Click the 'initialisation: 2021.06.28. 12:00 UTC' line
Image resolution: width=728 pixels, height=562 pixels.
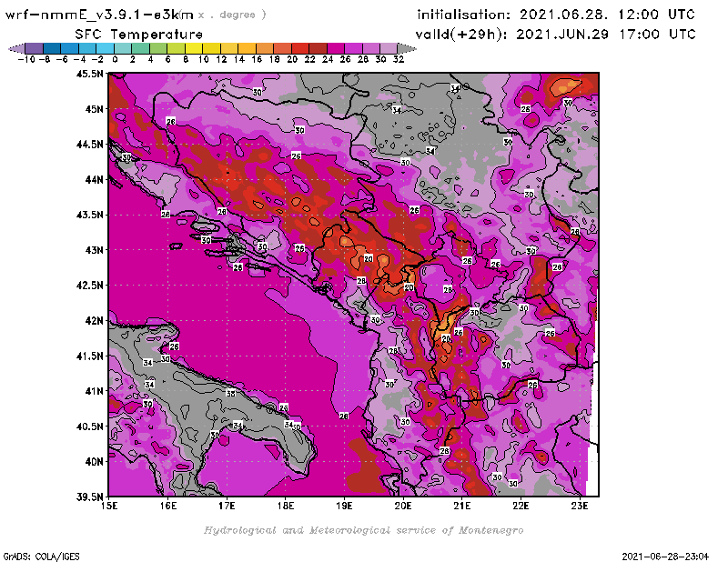556,15
